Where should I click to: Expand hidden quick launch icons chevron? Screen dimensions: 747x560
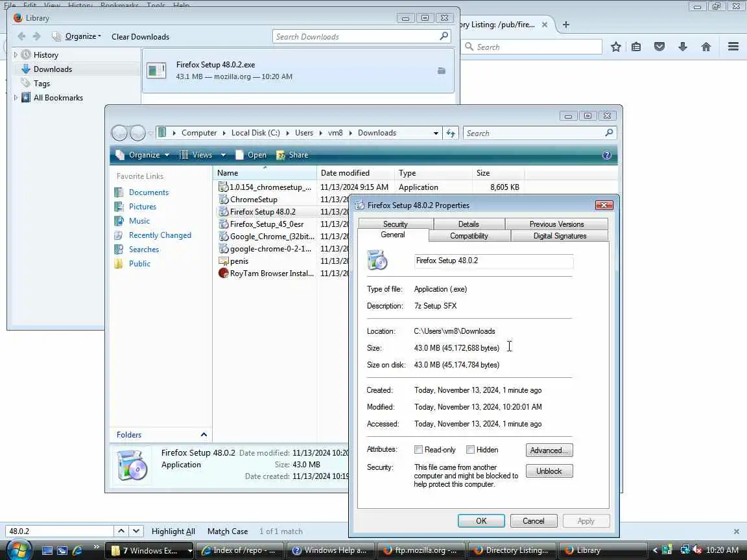(96, 546)
